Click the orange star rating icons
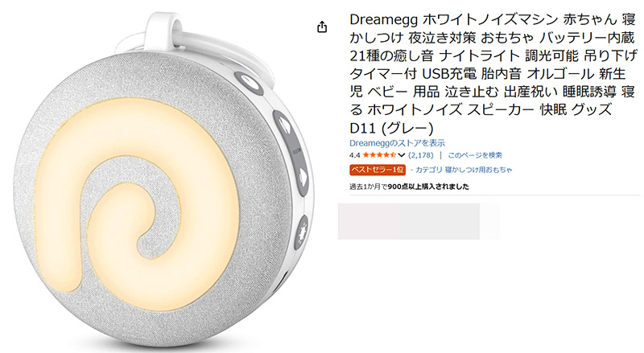Screen dimensions: 644x353 point(379,155)
